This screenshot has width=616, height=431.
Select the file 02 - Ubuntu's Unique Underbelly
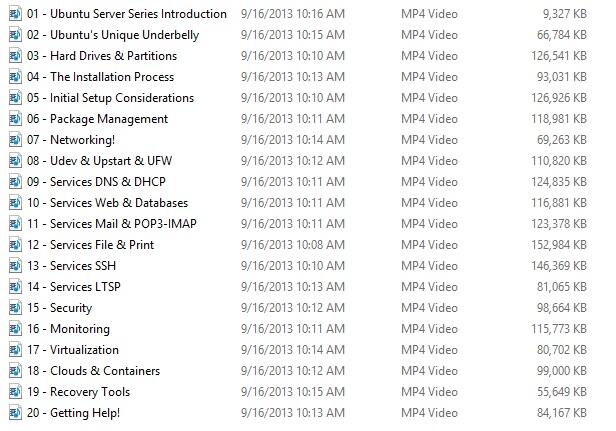[113, 35]
